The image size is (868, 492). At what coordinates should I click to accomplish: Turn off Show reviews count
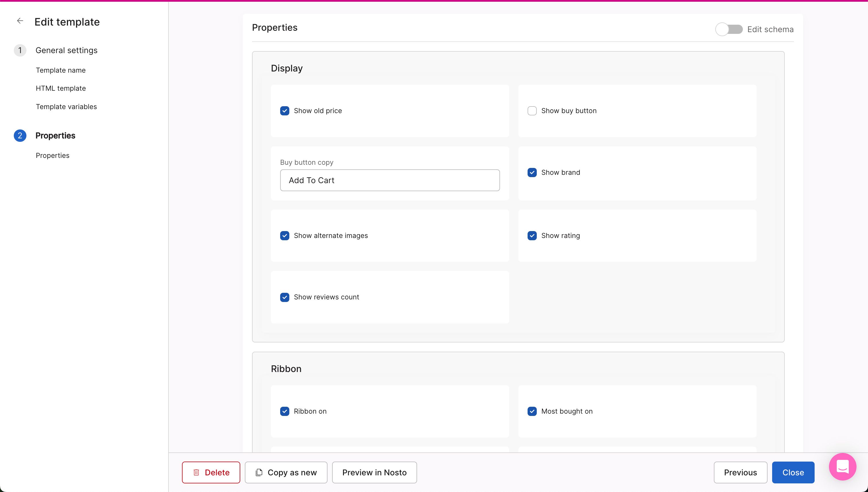point(284,297)
